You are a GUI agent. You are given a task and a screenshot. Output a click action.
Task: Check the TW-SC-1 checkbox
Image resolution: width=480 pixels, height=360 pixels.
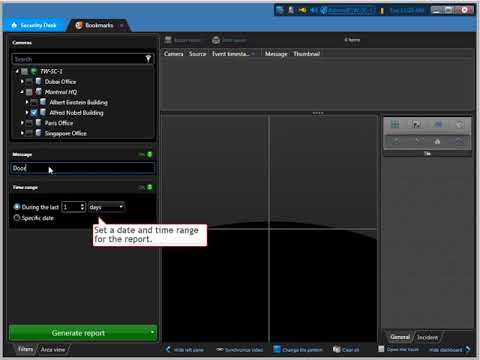pyautogui.click(x=25, y=71)
